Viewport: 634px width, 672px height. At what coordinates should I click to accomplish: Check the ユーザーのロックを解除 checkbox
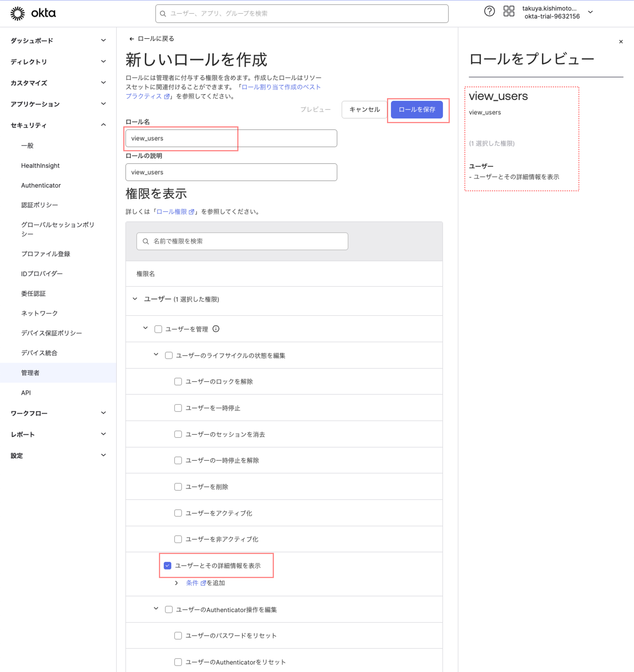coord(178,382)
